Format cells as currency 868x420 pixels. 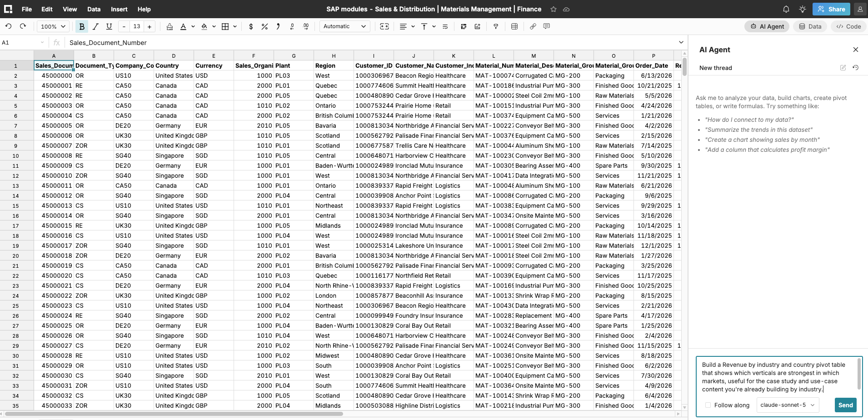click(x=251, y=26)
